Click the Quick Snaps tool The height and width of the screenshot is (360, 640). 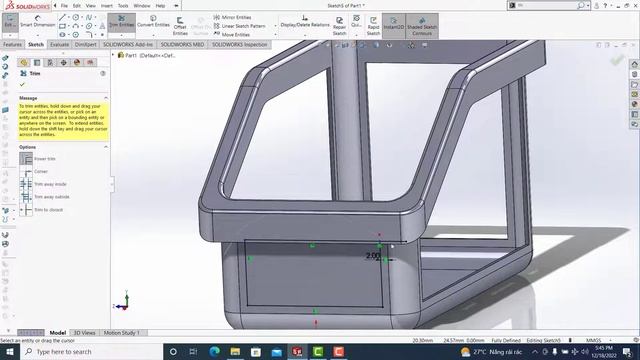coord(356,21)
